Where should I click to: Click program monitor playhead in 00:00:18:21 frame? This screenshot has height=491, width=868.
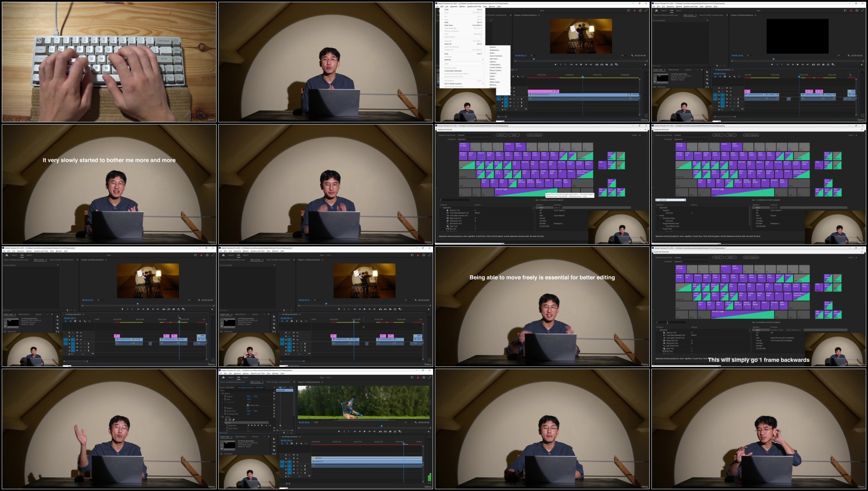click(x=137, y=304)
